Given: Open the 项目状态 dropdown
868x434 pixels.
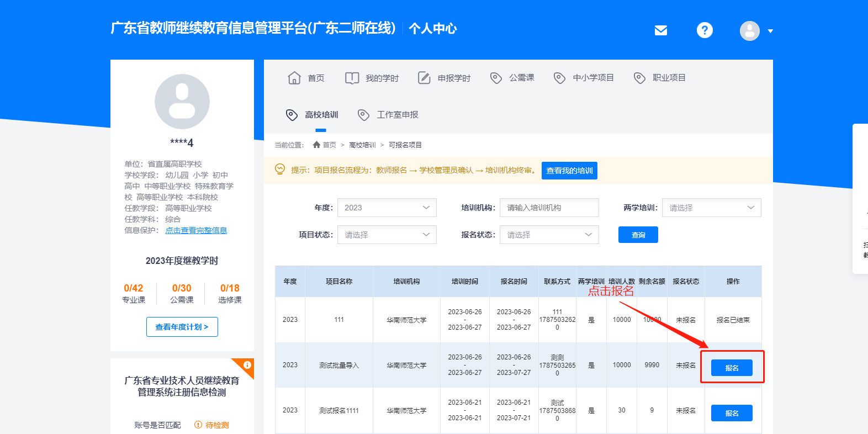Looking at the screenshot, I should tap(387, 235).
